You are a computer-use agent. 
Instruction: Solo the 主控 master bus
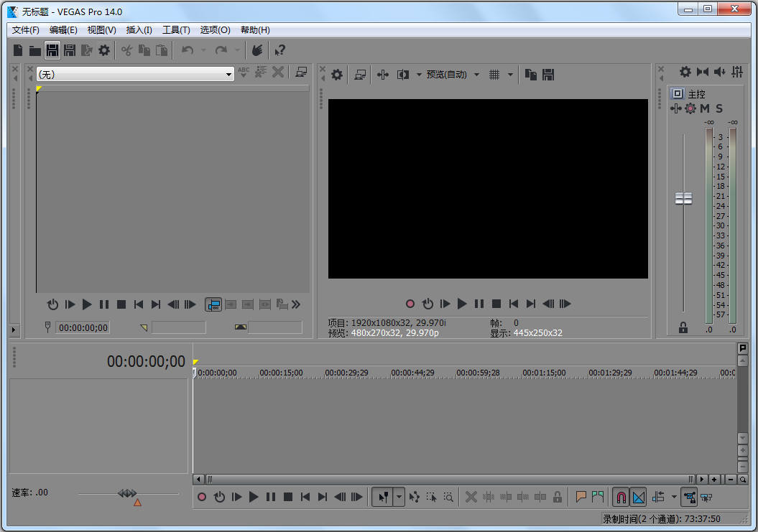tap(718, 108)
